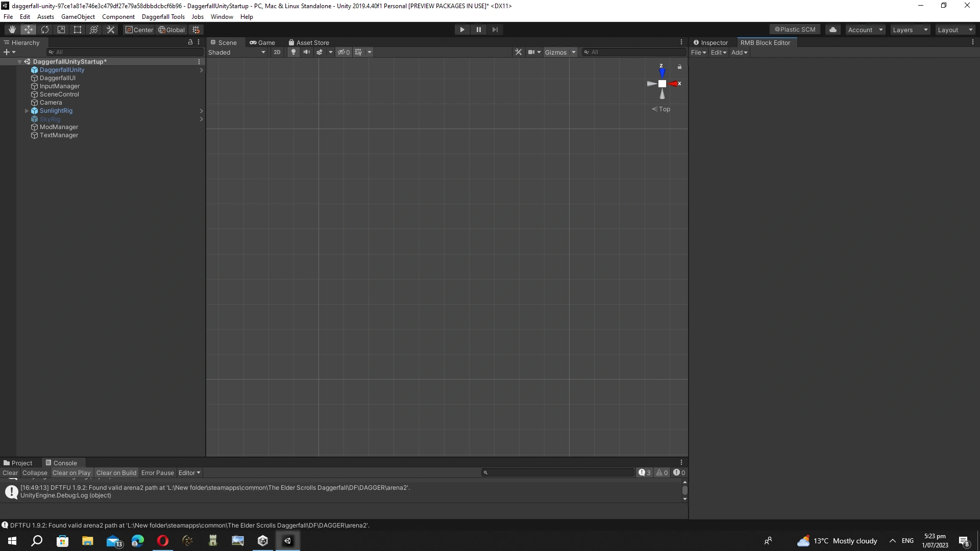Enable Error Pause in Console
The width and height of the screenshot is (980, 551).
pyautogui.click(x=157, y=473)
